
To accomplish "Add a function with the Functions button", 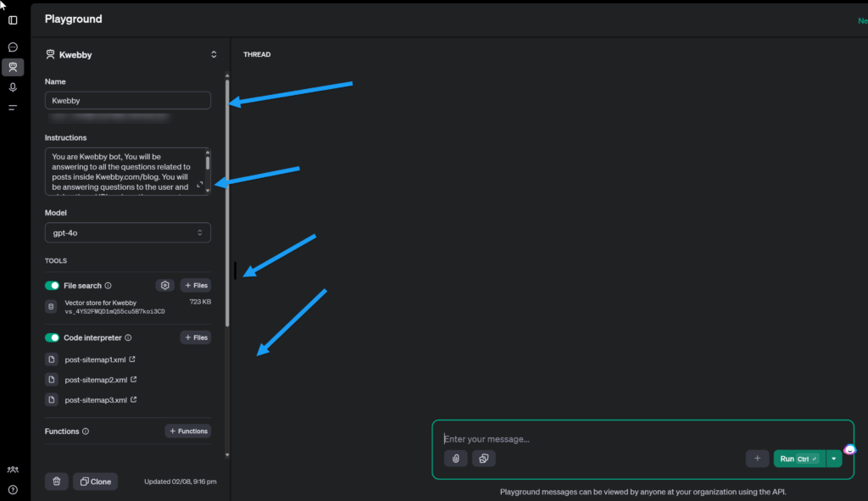I will click(x=187, y=431).
